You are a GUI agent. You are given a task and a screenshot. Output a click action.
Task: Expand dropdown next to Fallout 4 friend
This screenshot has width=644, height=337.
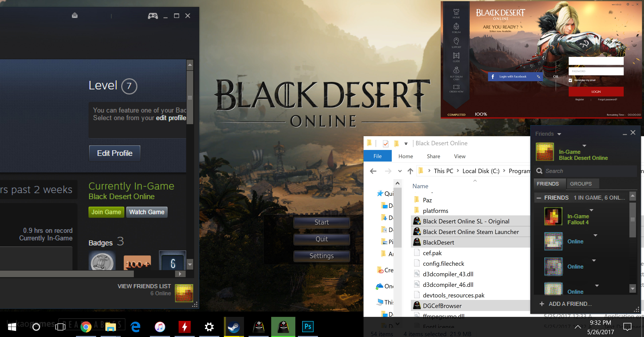[x=592, y=210]
